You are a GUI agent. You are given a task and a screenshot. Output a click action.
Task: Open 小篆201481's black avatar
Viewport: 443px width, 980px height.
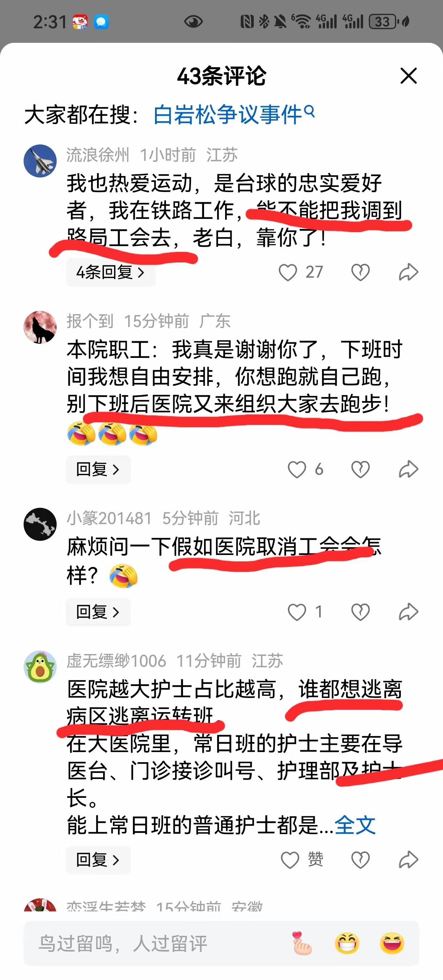pos(40,524)
